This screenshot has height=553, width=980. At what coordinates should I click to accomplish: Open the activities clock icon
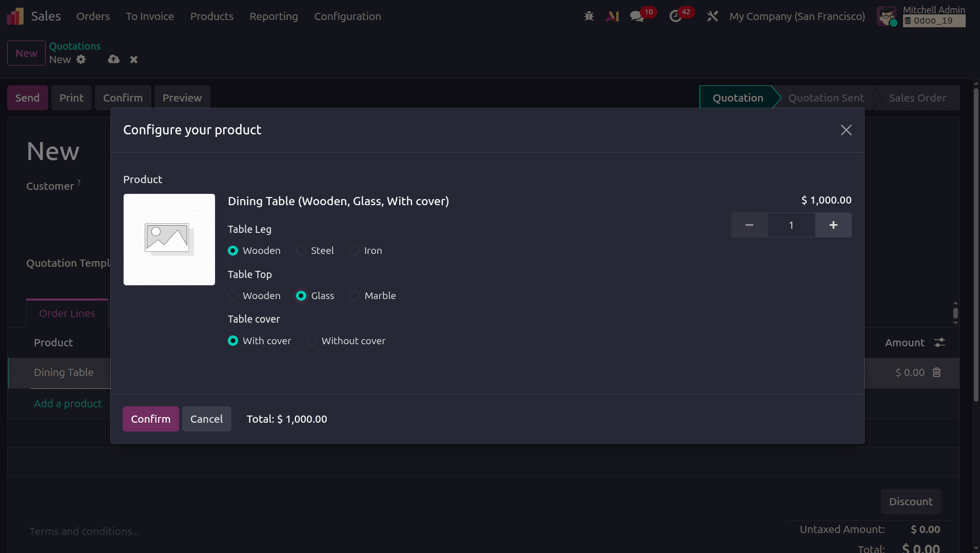click(x=675, y=16)
